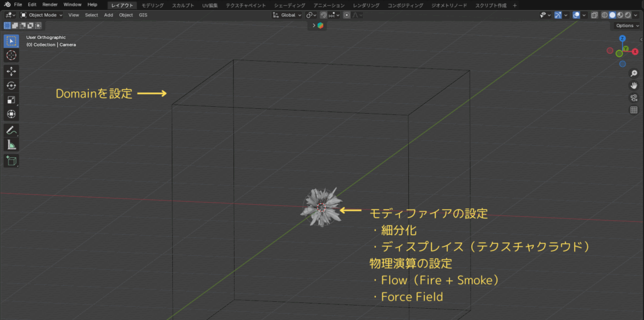Image resolution: width=644 pixels, height=320 pixels.
Task: Open the Object Mode dropdown
Action: [x=41, y=15]
